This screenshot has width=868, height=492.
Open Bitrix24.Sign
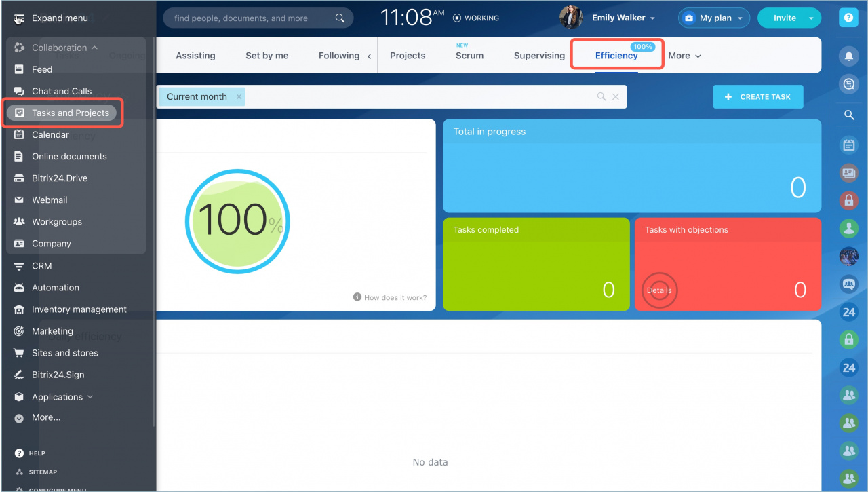coord(58,375)
